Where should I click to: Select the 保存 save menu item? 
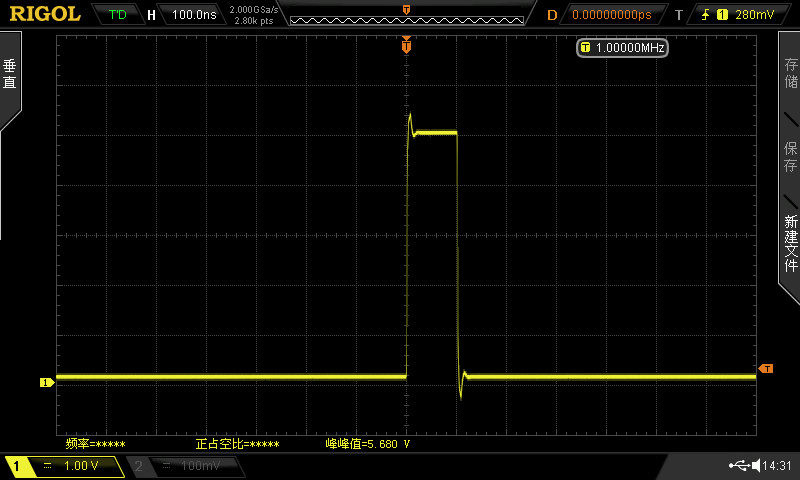point(791,156)
